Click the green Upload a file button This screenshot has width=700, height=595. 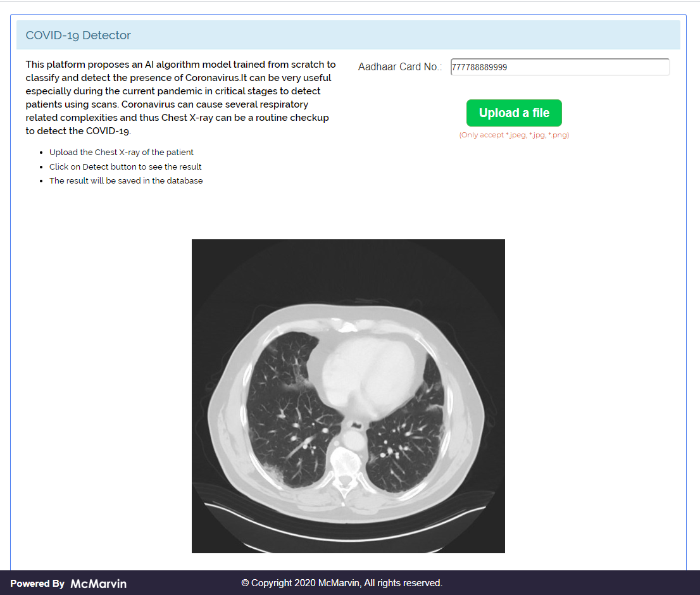click(514, 113)
